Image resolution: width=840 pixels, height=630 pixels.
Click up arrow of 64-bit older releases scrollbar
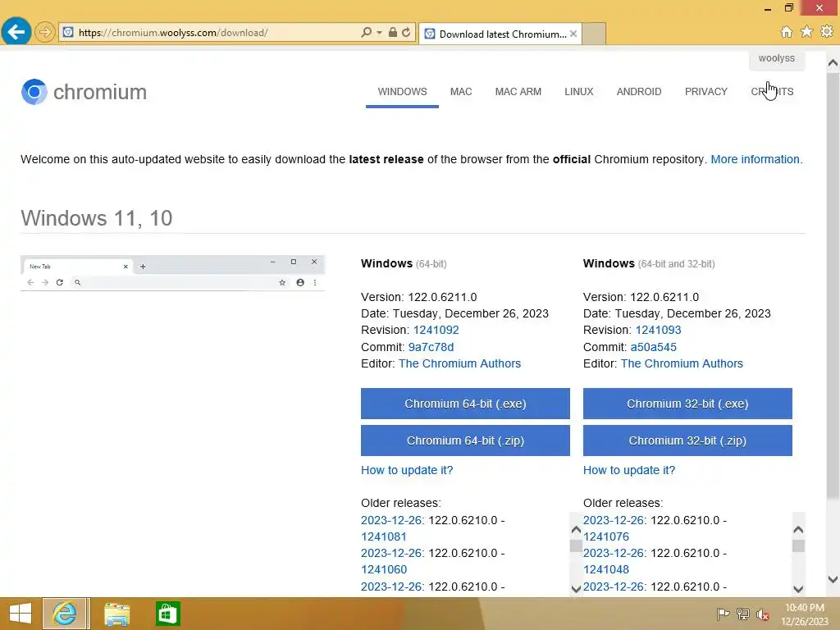tap(576, 530)
